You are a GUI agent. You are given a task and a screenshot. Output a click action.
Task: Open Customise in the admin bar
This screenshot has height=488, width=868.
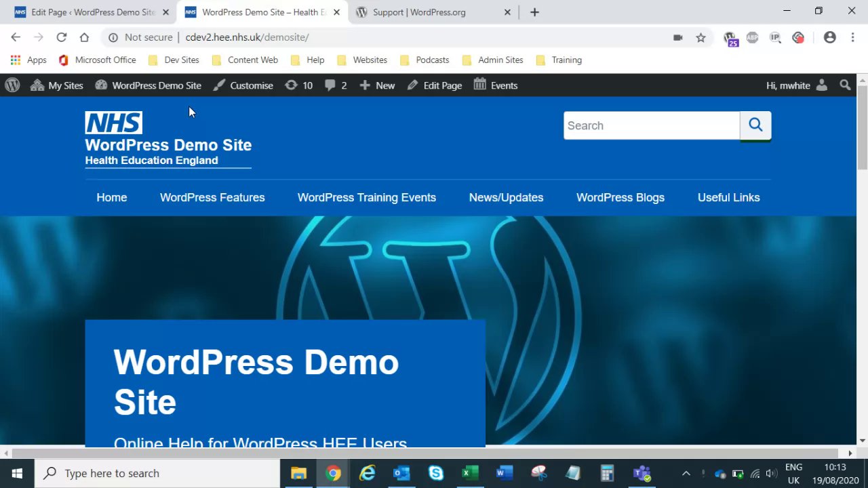click(x=243, y=85)
